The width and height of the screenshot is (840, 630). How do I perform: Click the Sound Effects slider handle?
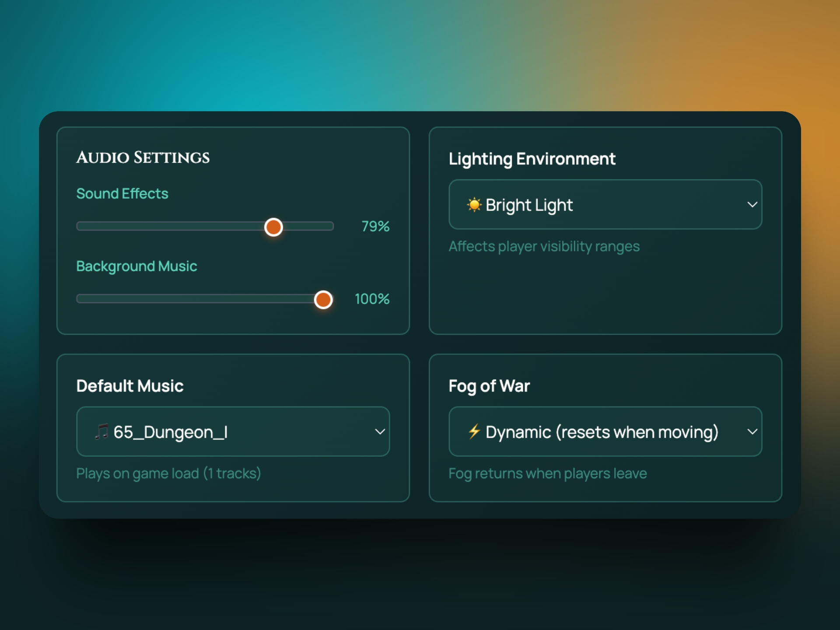coord(273,227)
